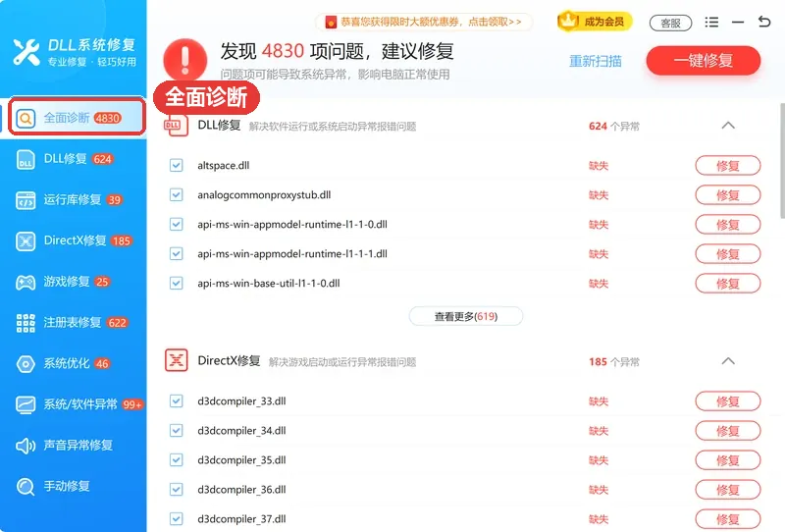Open the 运行库修复 39 tab

[x=73, y=200]
